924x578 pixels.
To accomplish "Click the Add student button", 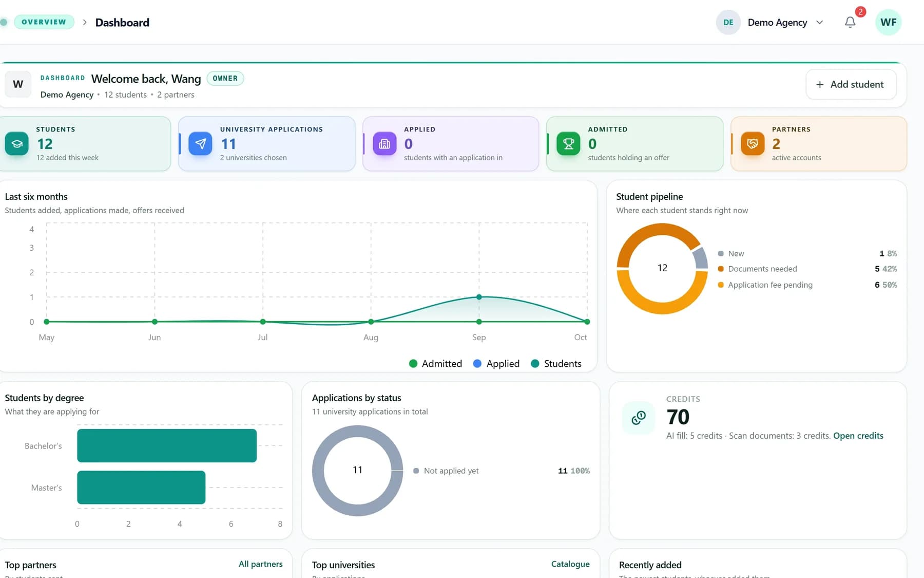I will click(851, 84).
